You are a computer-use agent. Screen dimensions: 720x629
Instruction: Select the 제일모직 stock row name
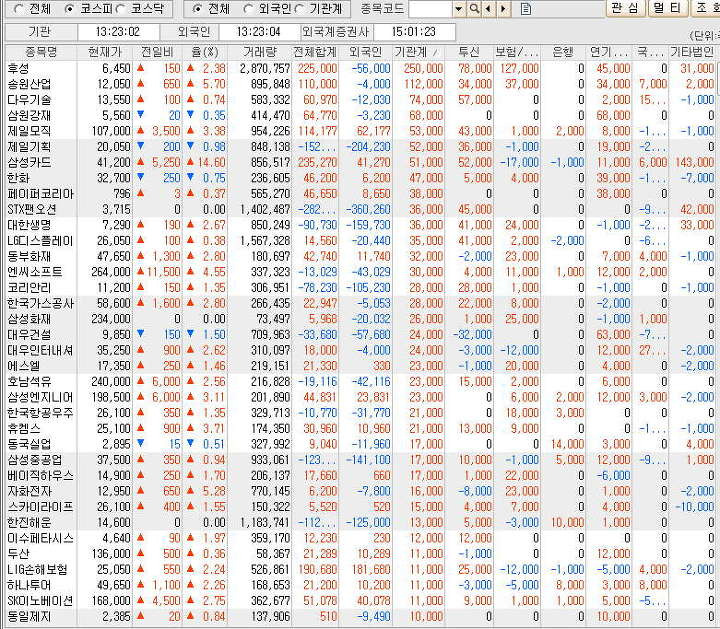tap(29, 131)
